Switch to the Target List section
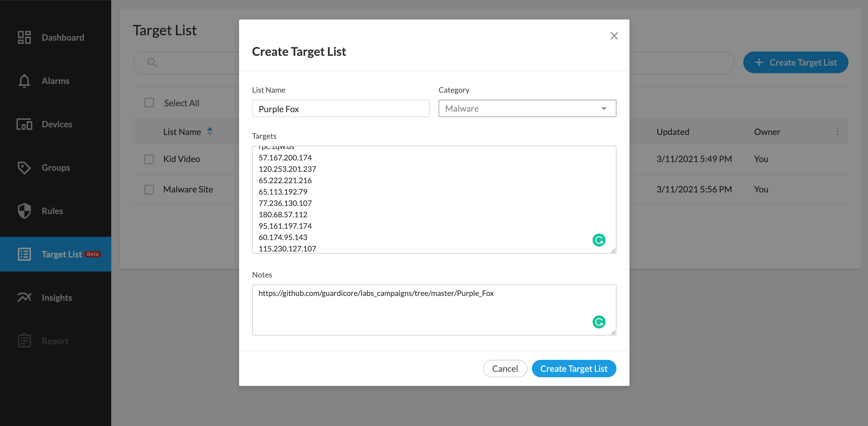 click(24, 254)
